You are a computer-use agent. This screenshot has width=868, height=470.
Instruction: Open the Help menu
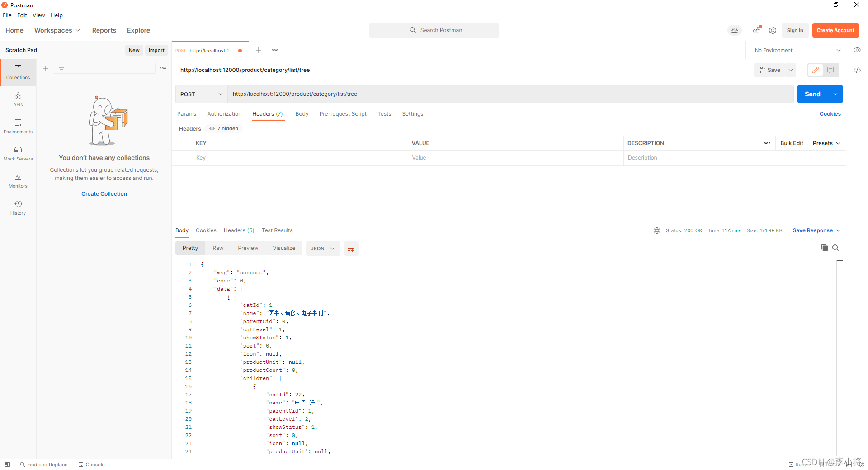point(57,15)
